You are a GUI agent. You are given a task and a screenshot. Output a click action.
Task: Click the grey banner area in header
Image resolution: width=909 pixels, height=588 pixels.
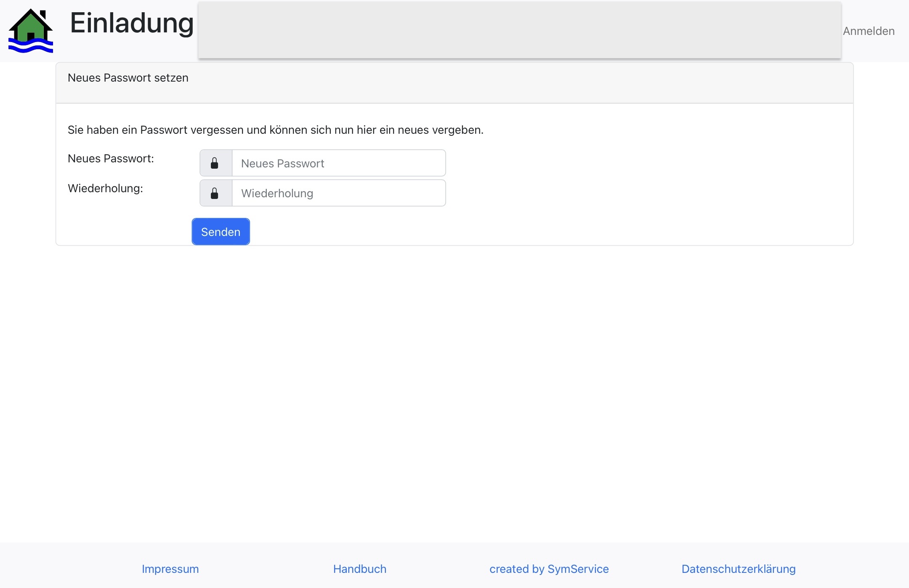tap(519, 30)
